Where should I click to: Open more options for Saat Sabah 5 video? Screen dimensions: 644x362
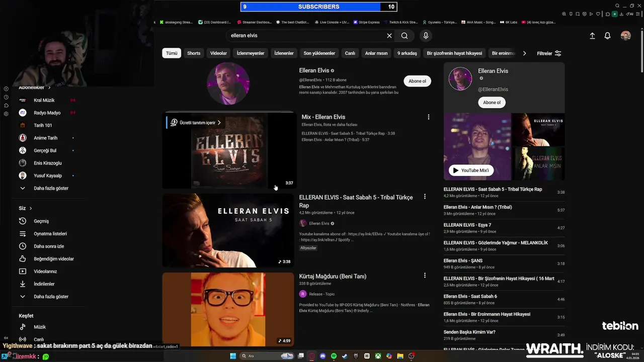[x=425, y=197]
